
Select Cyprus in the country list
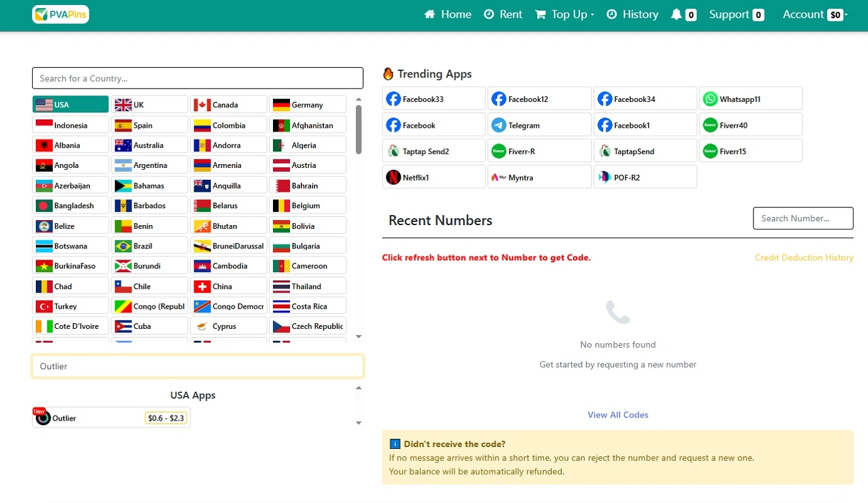(x=229, y=326)
